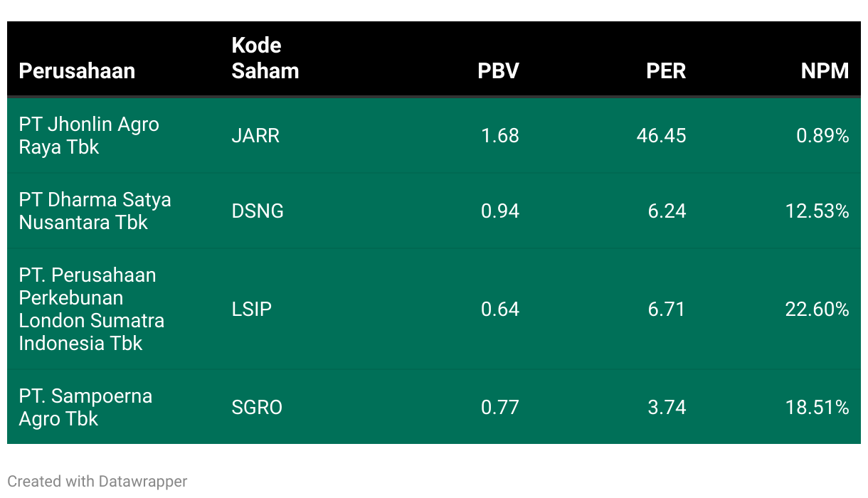The height and width of the screenshot is (498, 868).
Task: Select the SGRO stock code
Action: click(x=257, y=407)
